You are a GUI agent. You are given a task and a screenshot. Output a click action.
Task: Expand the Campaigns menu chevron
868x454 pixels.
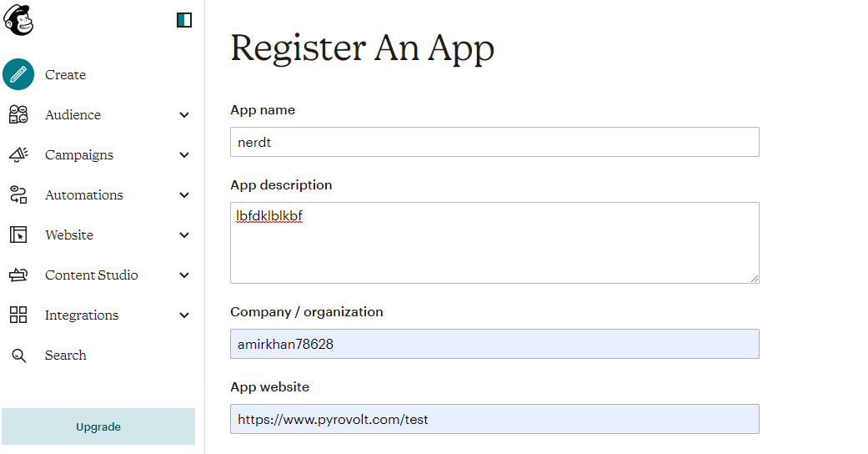click(x=184, y=155)
